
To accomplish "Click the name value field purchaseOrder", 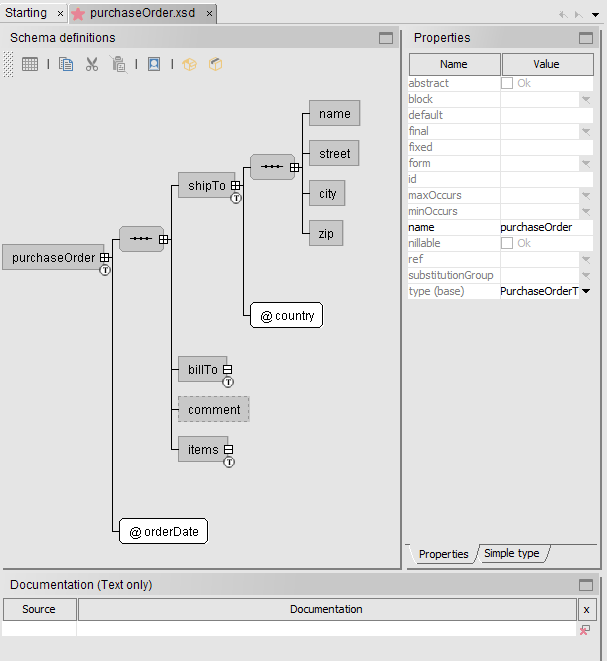I will 546,227.
